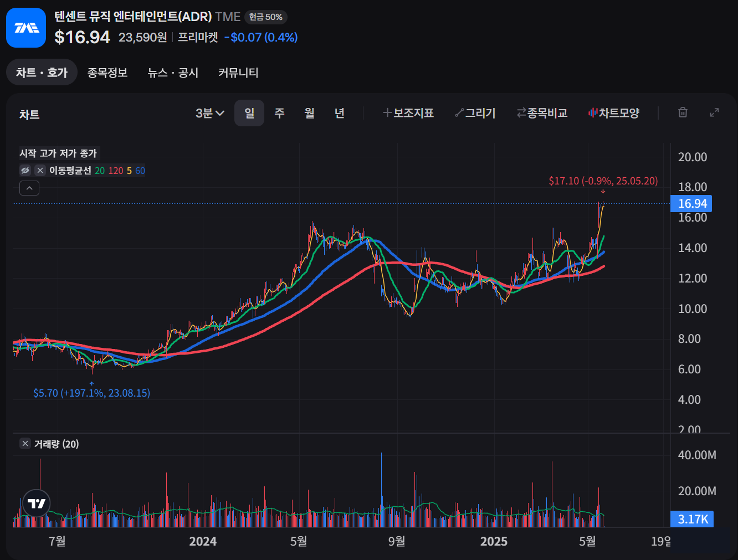
Task: Click the volume tag 3.17K
Action: pos(692,519)
